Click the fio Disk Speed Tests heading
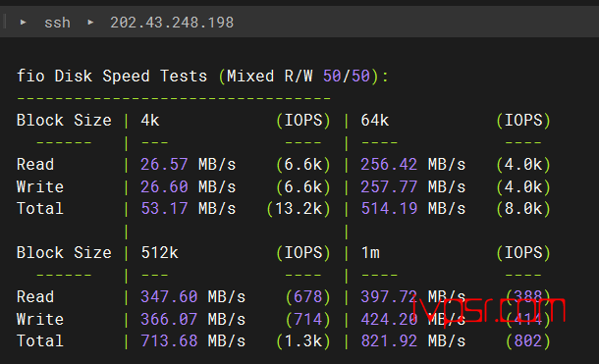 [112, 76]
